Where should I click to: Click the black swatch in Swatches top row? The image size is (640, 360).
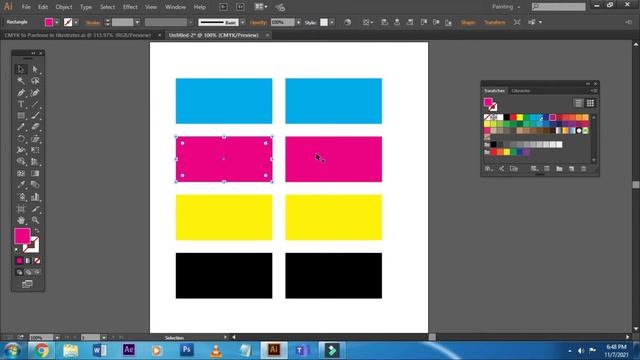(x=507, y=118)
